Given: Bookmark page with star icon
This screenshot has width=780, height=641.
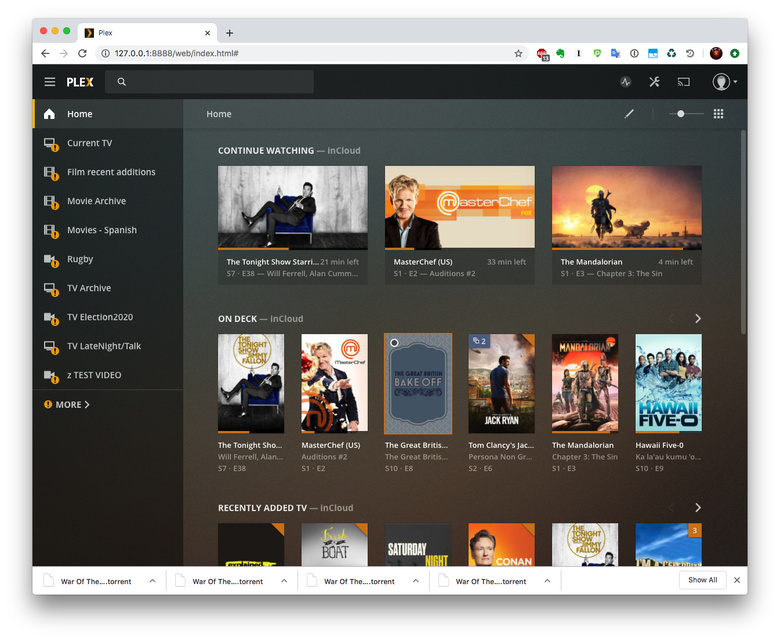Looking at the screenshot, I should [518, 53].
